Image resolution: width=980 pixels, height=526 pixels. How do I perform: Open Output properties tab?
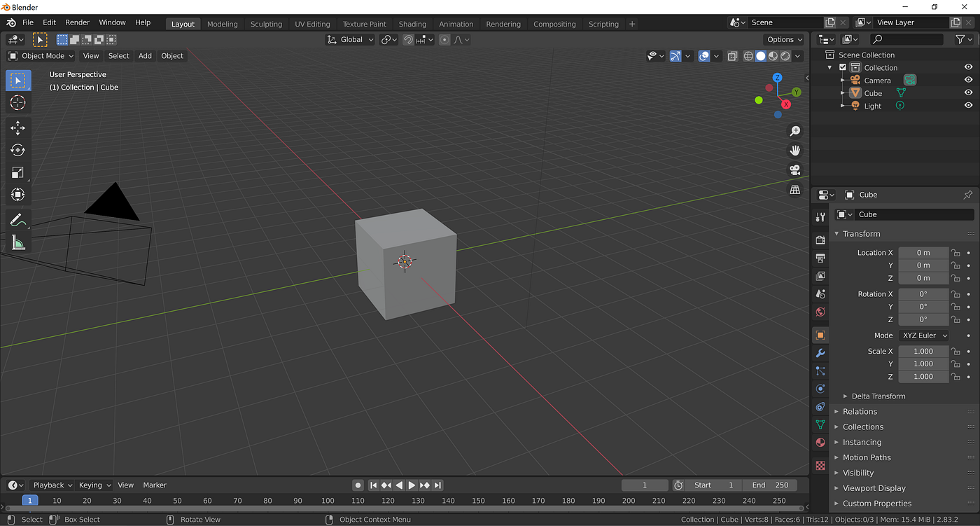tap(820, 258)
